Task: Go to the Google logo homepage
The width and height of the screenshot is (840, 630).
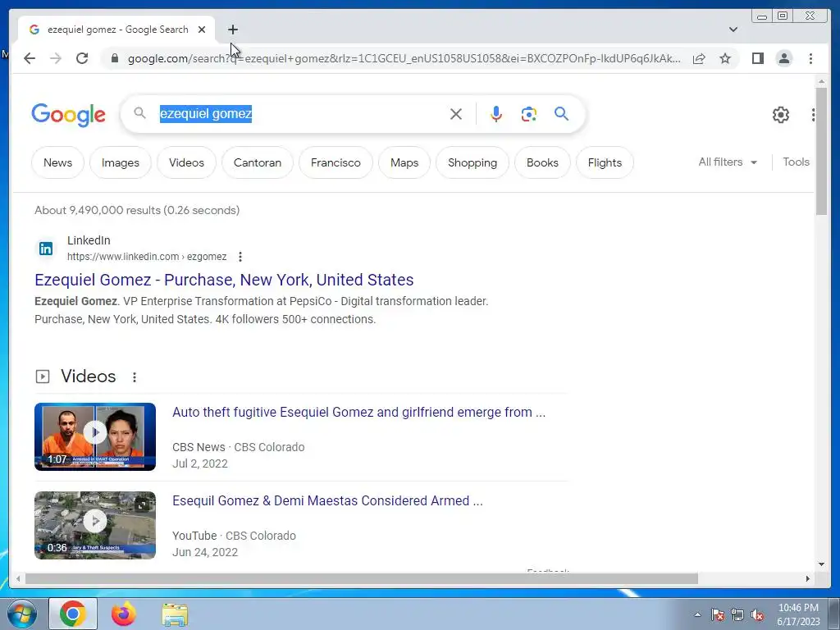Action: click(x=68, y=115)
